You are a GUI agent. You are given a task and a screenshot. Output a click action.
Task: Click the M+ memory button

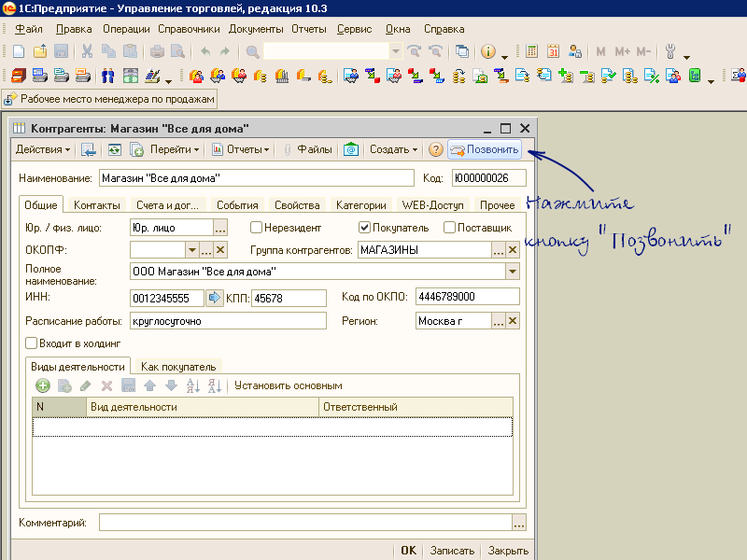(622, 51)
